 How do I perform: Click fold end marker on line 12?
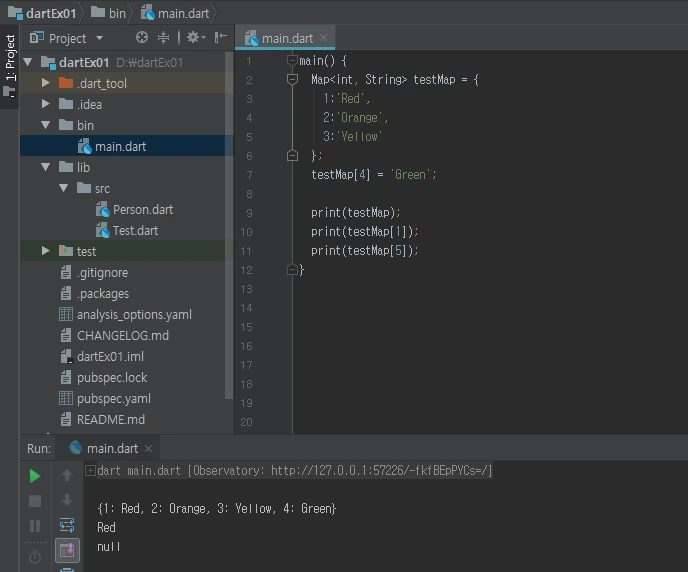[292, 269]
